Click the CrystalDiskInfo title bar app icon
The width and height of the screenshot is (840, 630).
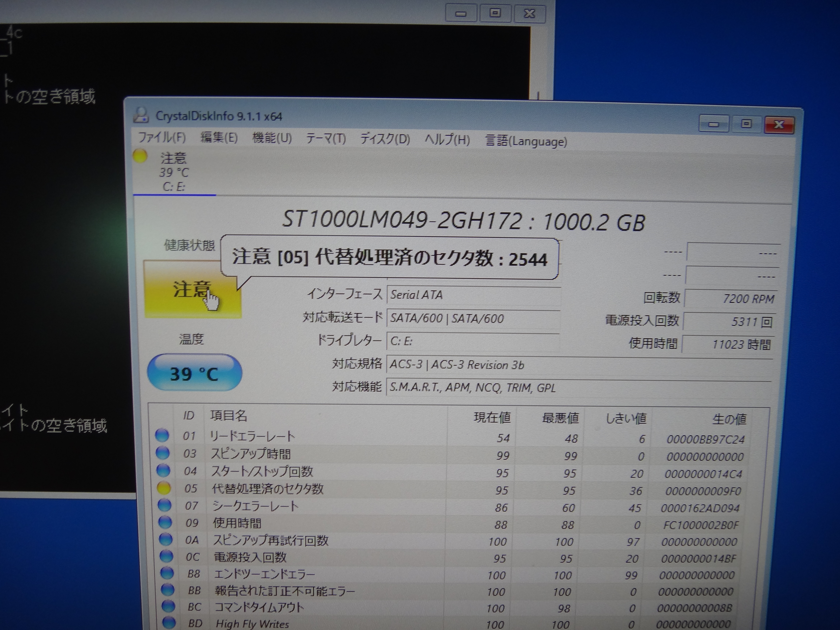tap(141, 115)
